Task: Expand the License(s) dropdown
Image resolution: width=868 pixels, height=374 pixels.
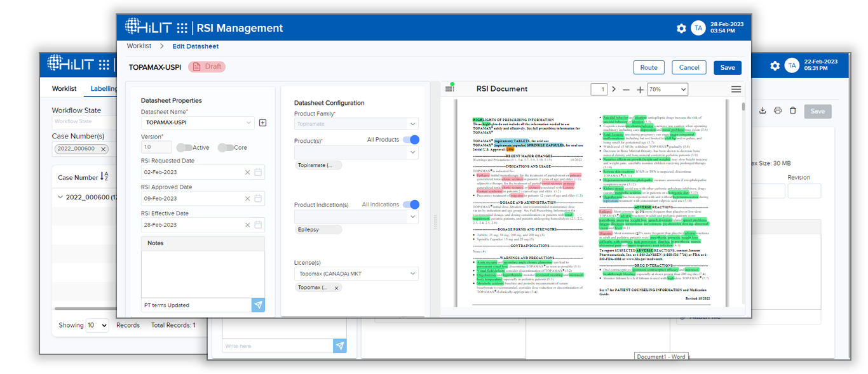Action: point(413,274)
